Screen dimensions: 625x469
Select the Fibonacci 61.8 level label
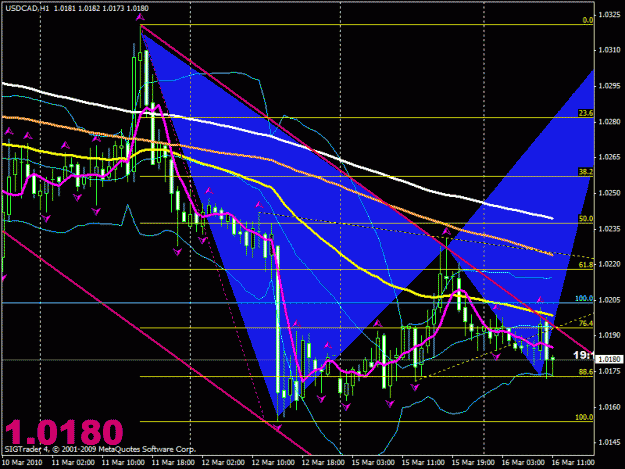(586, 265)
